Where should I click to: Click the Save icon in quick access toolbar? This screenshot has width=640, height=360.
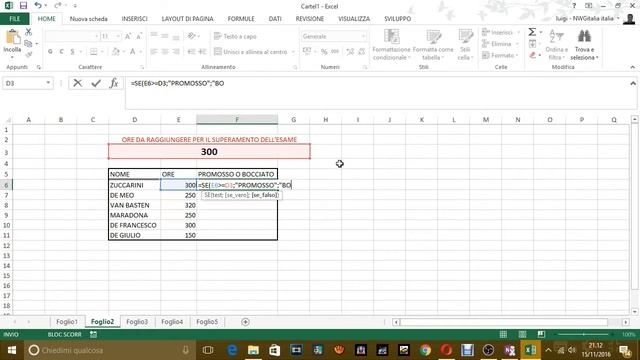pyautogui.click(x=23, y=6)
